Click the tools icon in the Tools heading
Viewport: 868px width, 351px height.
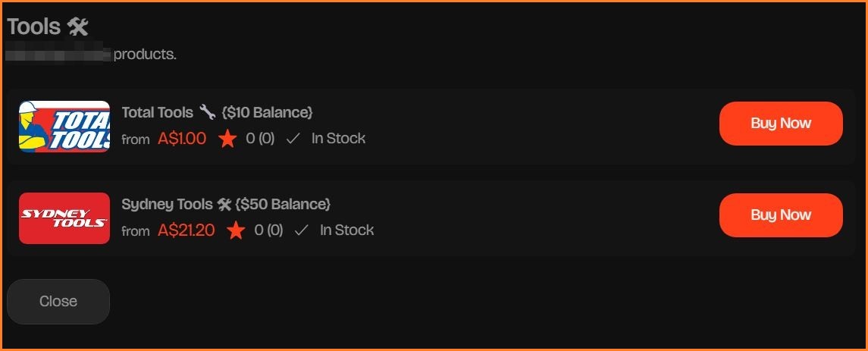point(78,27)
